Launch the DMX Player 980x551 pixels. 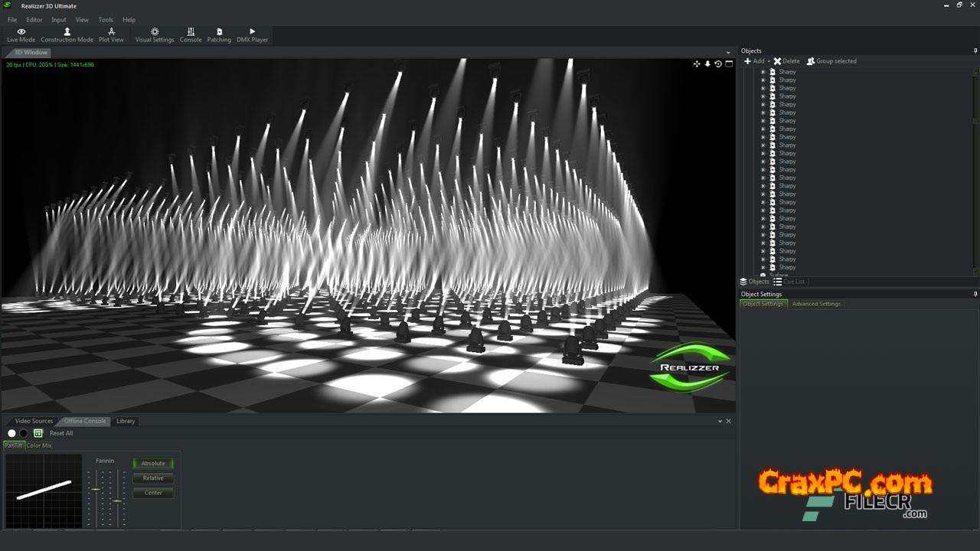click(252, 35)
